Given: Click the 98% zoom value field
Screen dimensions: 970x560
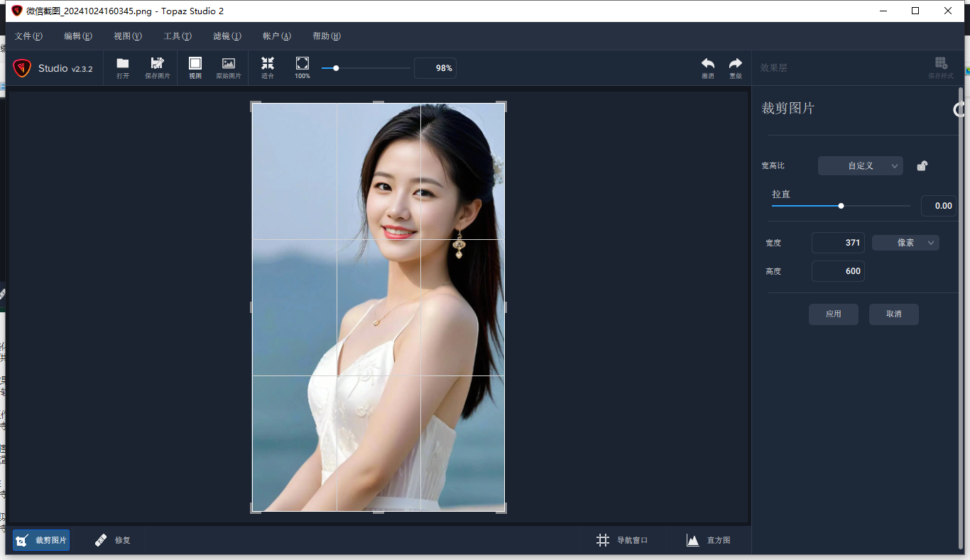Looking at the screenshot, I should 435,68.
